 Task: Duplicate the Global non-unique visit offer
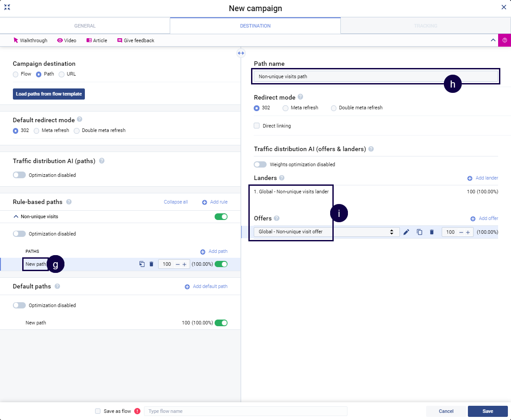pyautogui.click(x=419, y=232)
